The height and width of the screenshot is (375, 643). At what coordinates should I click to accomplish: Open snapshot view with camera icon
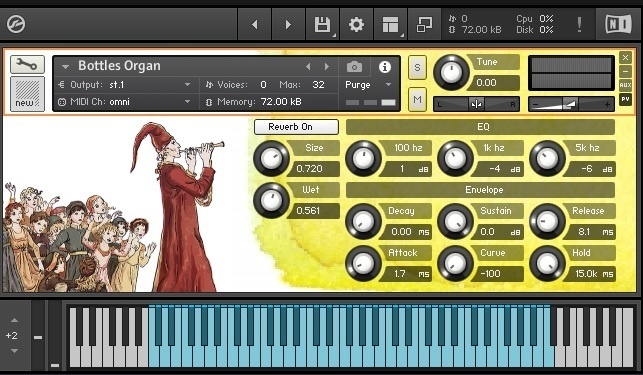click(354, 66)
